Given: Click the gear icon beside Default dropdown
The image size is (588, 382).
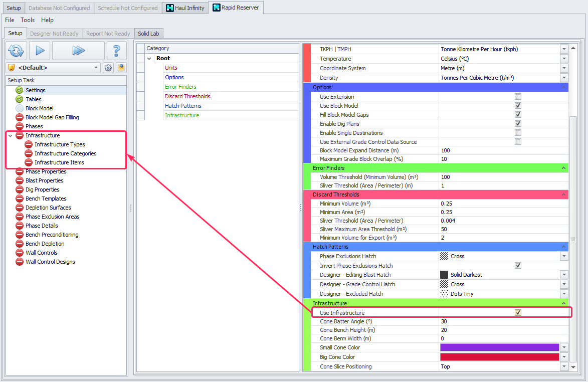Looking at the screenshot, I should click(x=108, y=68).
